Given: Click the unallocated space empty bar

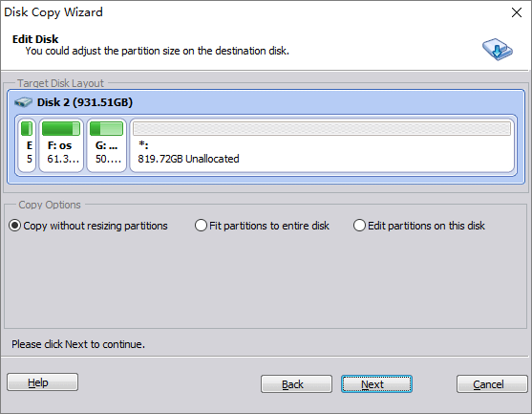Looking at the screenshot, I should click(322, 129).
